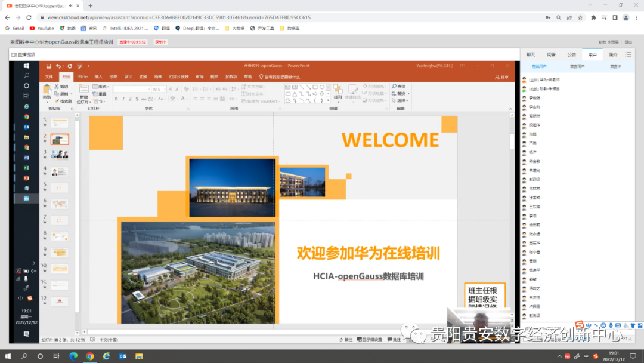The image size is (644, 363).
Task: Toggle right text alignment in paragraph group
Action: pyautogui.click(x=209, y=99)
